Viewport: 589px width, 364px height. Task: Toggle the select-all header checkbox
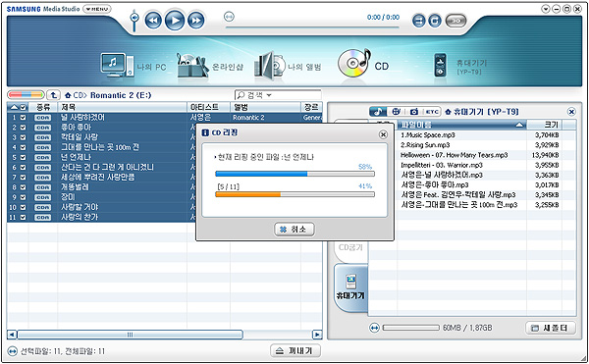[x=23, y=107]
